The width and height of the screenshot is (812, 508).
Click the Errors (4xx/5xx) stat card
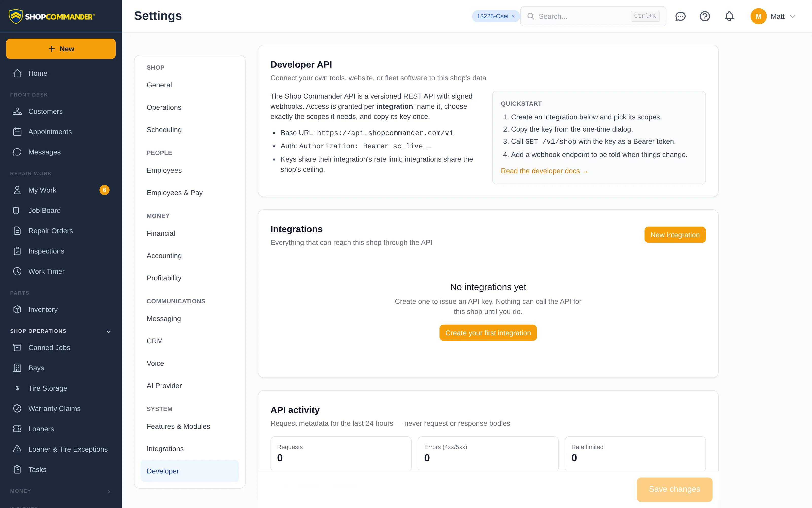pyautogui.click(x=488, y=454)
